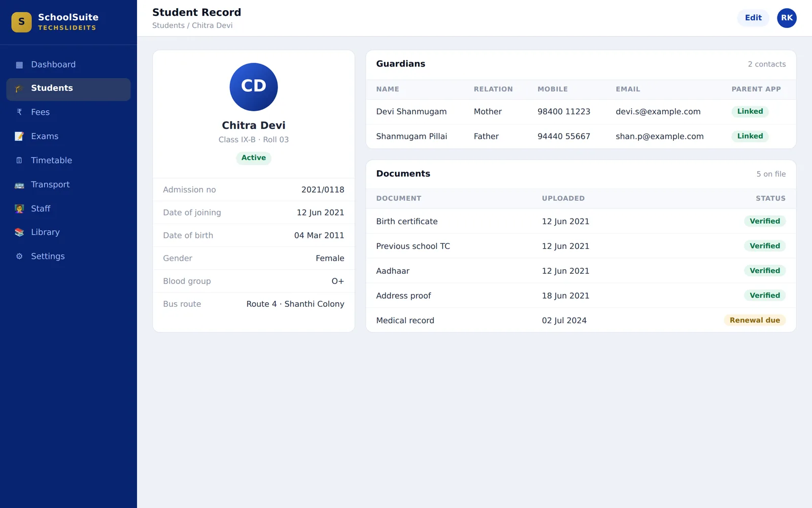Click bus route Route 4 · Shanthi Colony
Screen dimensions: 812x508
(295, 304)
